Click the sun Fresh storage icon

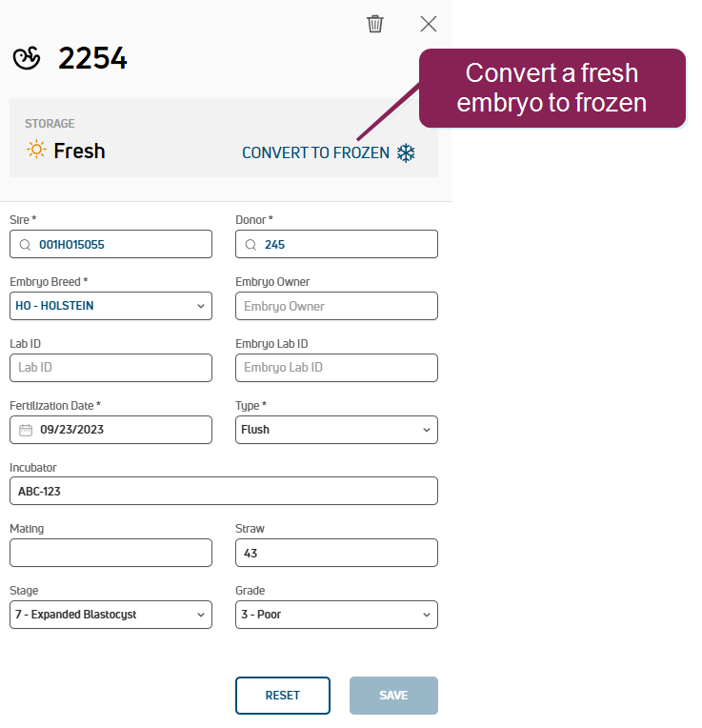[x=36, y=151]
